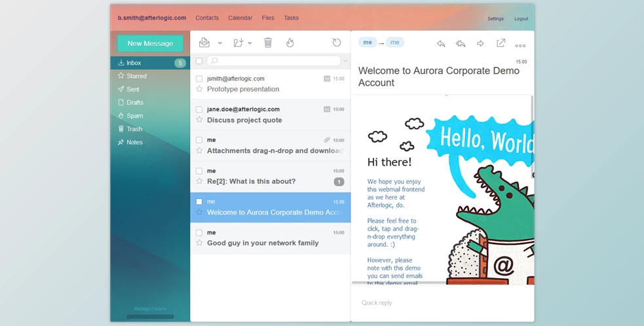644x326 pixels.
Task: Click the storage quota progress bar
Action: [150, 317]
